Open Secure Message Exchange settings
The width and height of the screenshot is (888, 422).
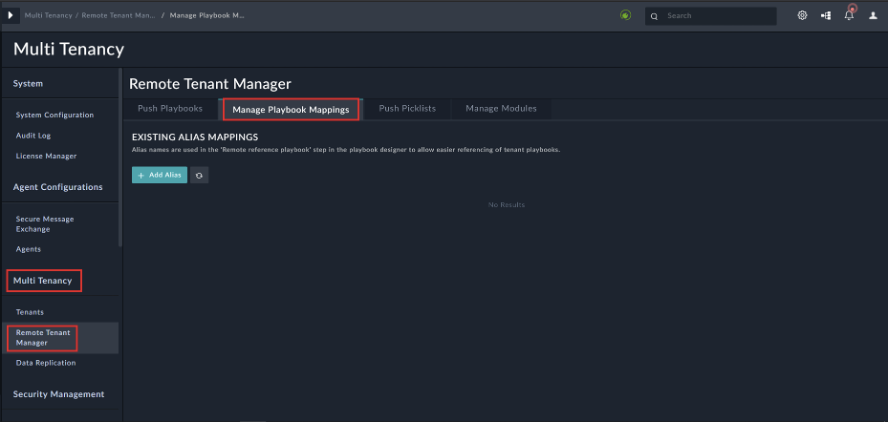coord(45,223)
